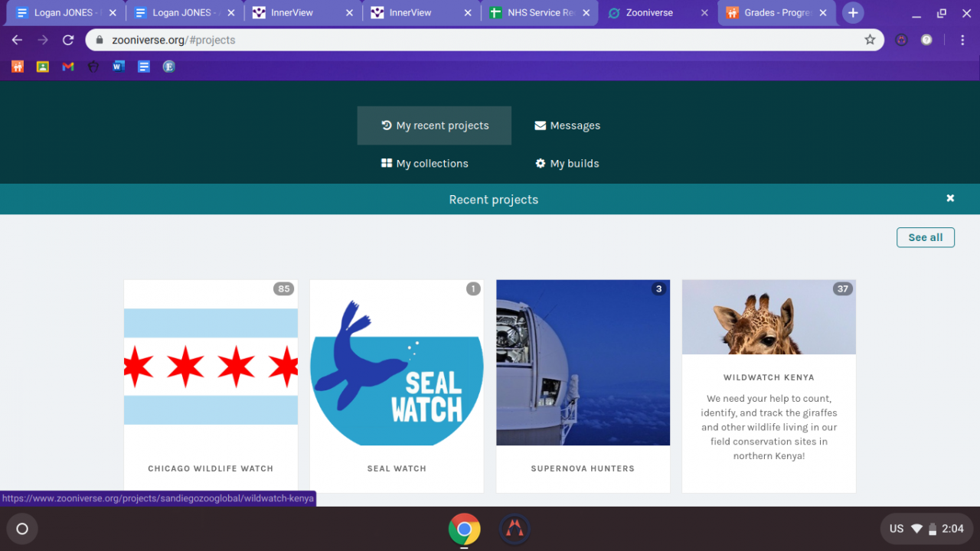
Task: Open the Gmail bookmark
Action: [68, 67]
